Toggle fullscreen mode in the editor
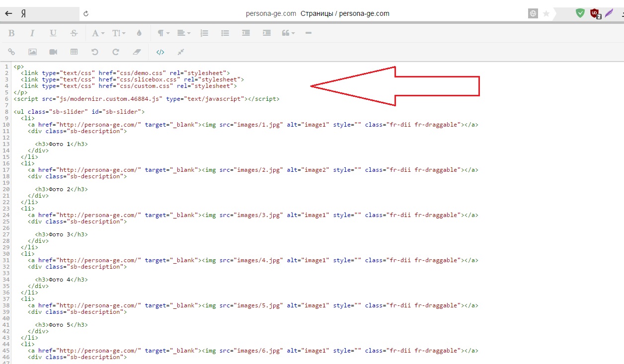624x364 pixels. pyautogui.click(x=181, y=52)
